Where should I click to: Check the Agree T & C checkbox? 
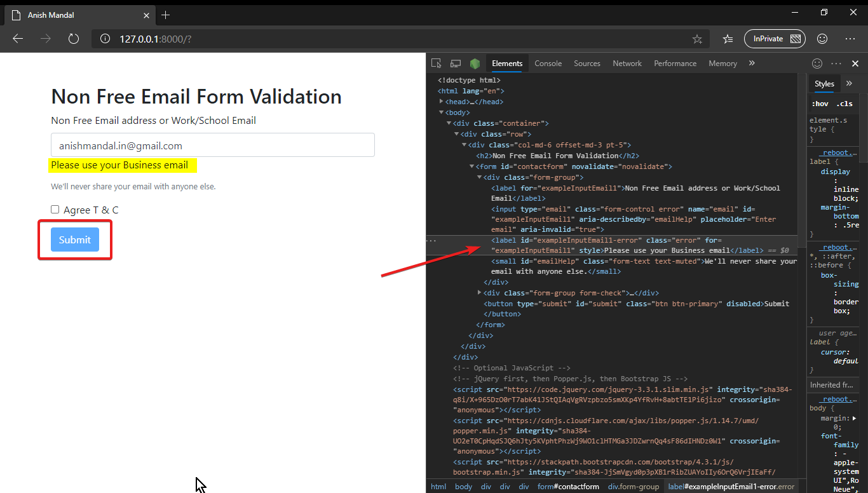coord(55,209)
